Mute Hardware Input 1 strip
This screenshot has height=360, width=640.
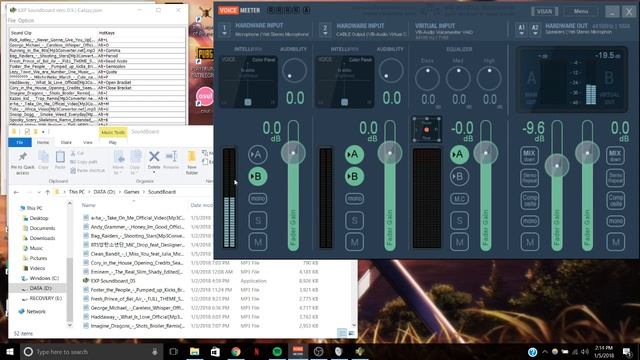[x=258, y=242]
